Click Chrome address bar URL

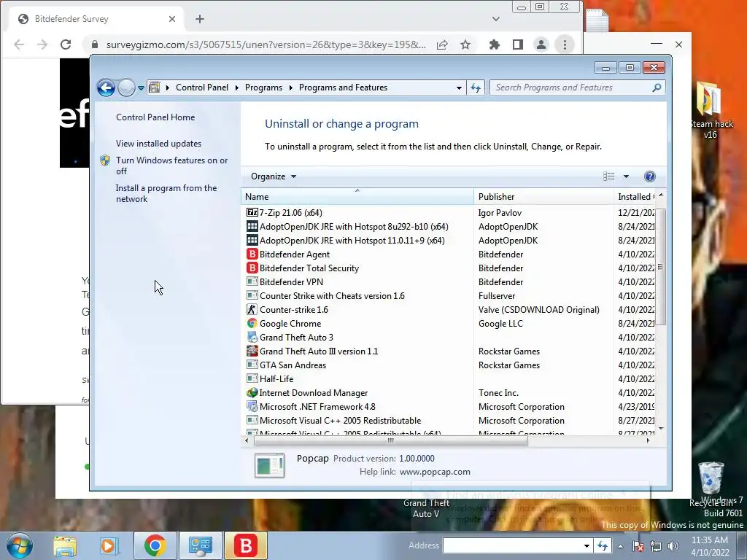[266, 44]
